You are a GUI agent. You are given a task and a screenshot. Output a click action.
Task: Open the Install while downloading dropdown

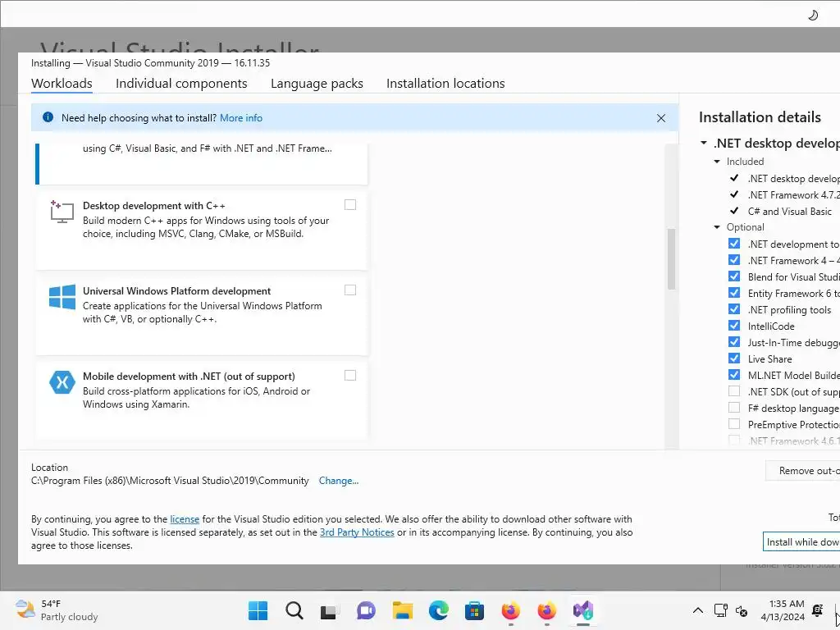[x=801, y=542]
